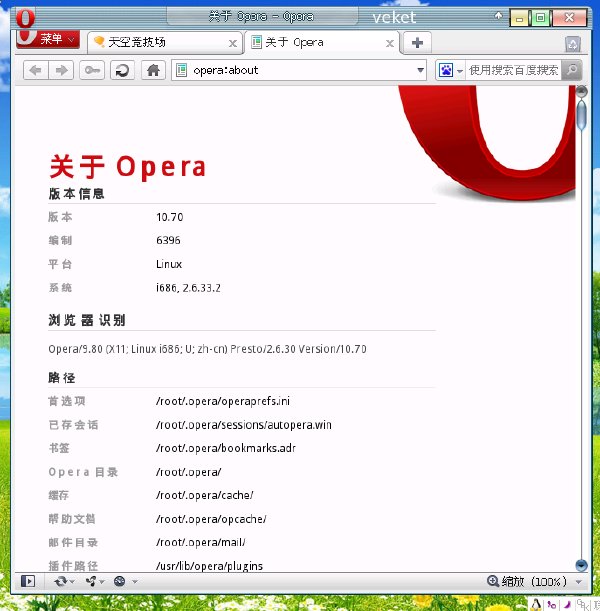Open the Opera Turbo icon menu
This screenshot has width=600, height=611.
coord(120,581)
